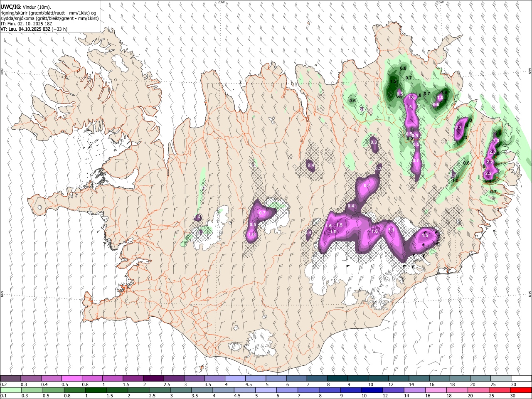Screen dimensions: 532x399
Task: Select top-row legend swatch between 9 and 10
Action: [x=358, y=379]
